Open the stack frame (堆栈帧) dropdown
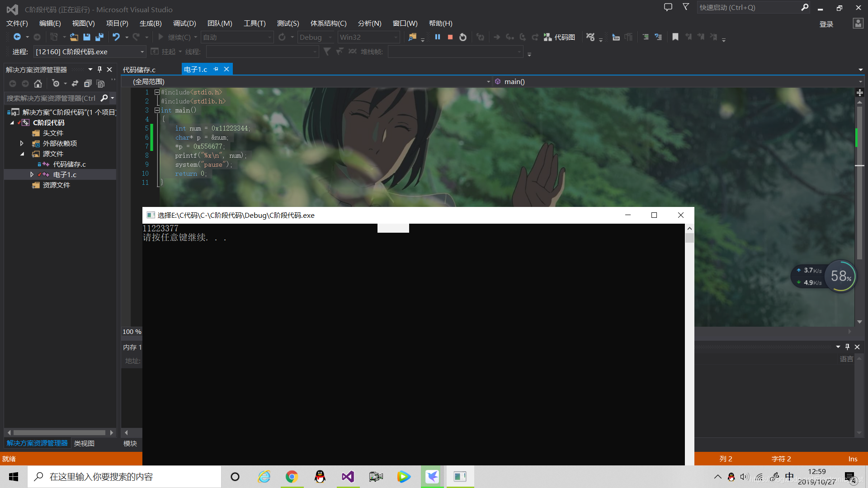Viewport: 868px width, 488px height. point(455,52)
